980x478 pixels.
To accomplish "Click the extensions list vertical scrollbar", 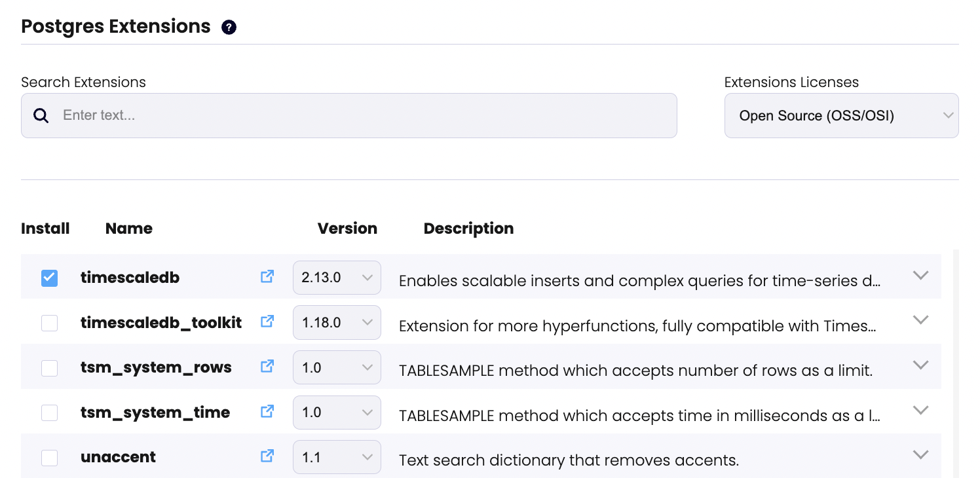I will coord(956,363).
